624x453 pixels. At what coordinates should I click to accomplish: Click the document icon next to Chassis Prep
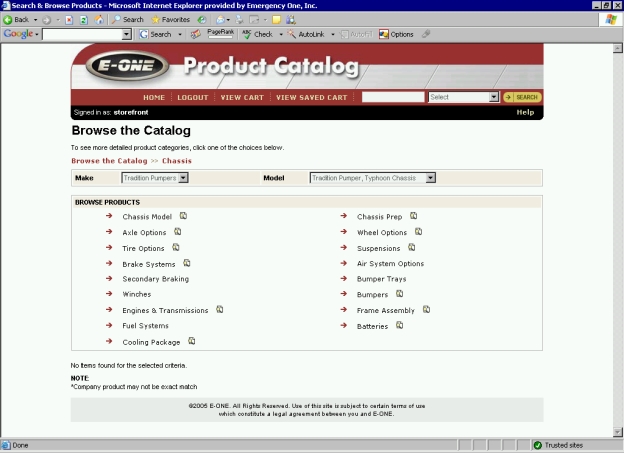coord(413,216)
